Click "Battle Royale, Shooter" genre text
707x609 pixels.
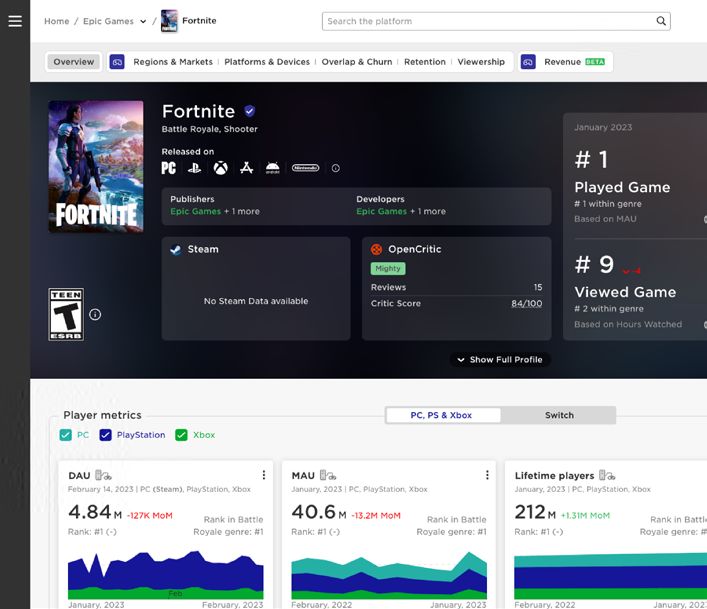point(210,129)
